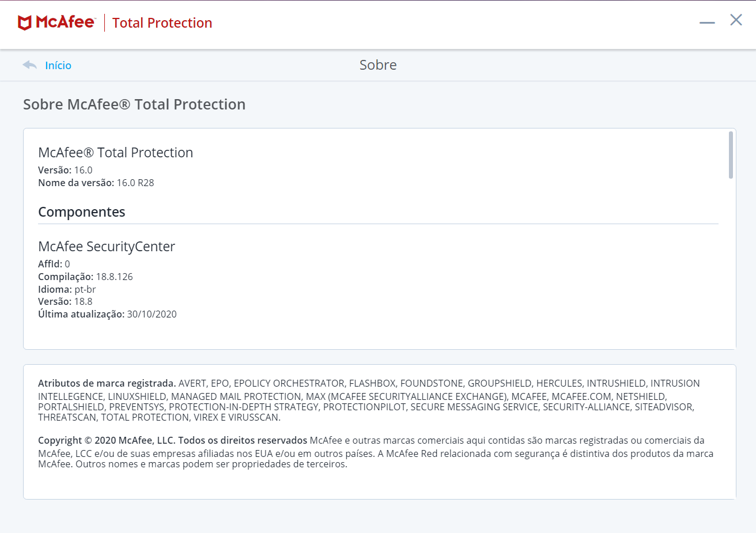Click the Versão: 18.8 line
Screen dimensions: 756x533
(65, 301)
